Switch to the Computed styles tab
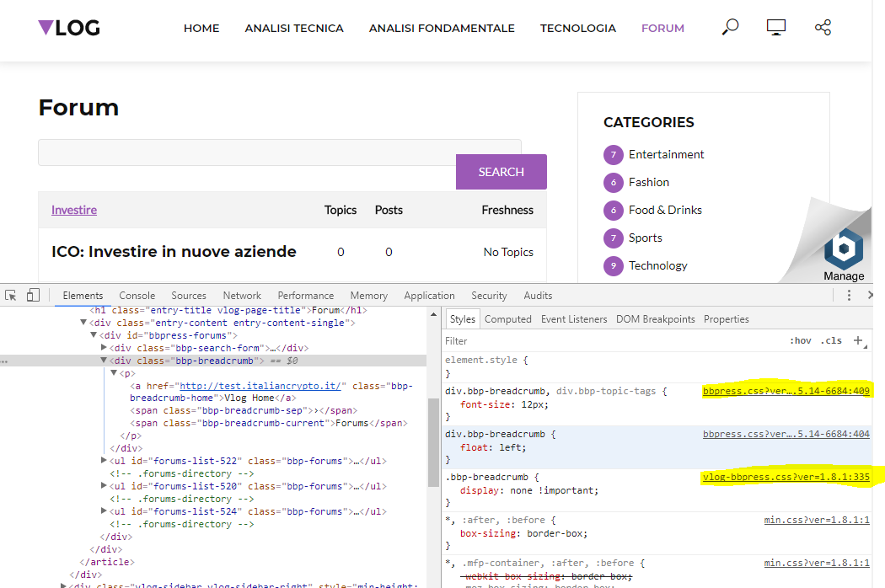The width and height of the screenshot is (885, 588). pyautogui.click(x=508, y=318)
